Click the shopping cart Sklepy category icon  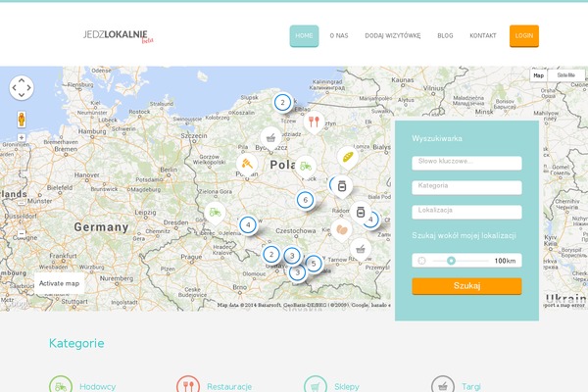click(316, 384)
